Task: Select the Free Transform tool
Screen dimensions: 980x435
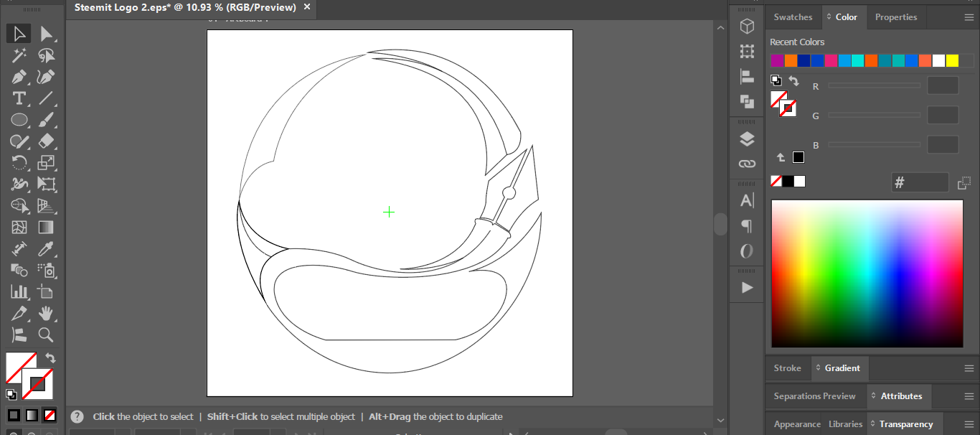Action: click(47, 184)
